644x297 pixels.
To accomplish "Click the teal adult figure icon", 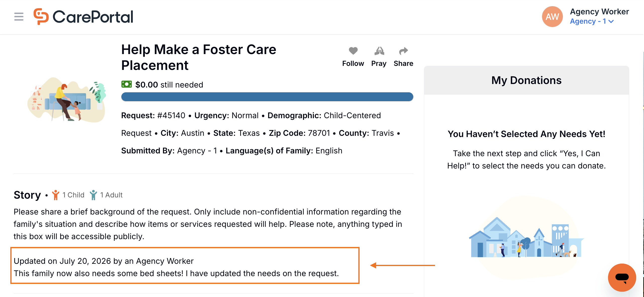I will pos(93,195).
